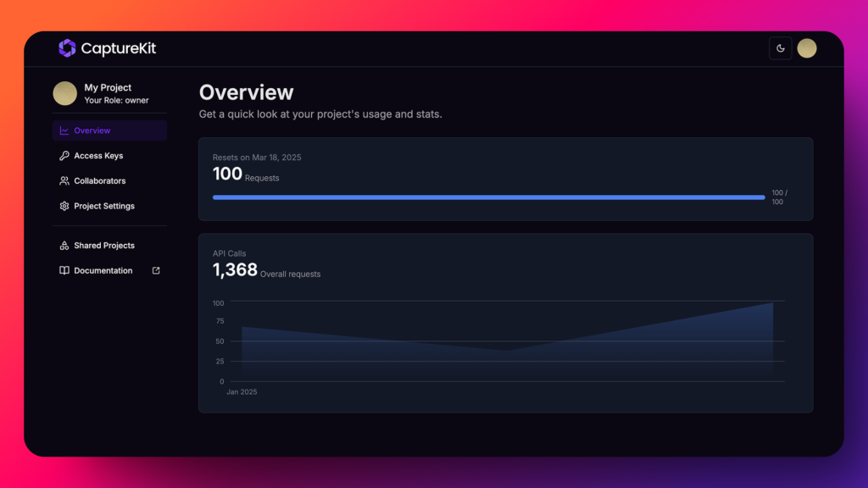Toggle dark mode with the moon icon
Image resolution: width=868 pixels, height=488 pixels.
click(x=780, y=48)
